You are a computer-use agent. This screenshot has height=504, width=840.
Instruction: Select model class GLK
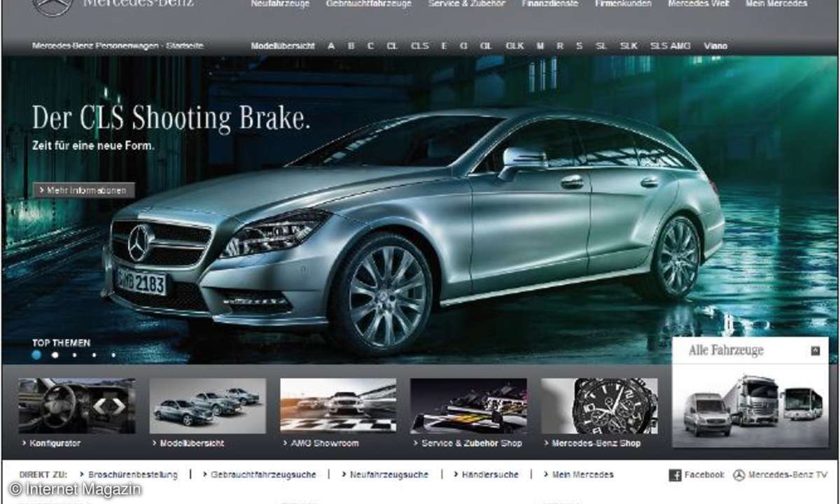tap(514, 46)
